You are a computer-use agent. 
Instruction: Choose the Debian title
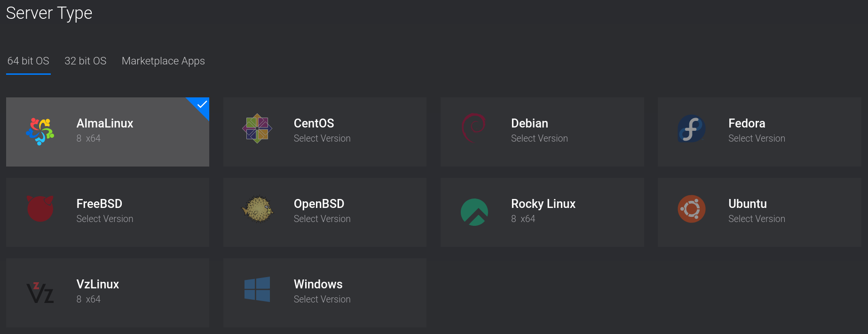pyautogui.click(x=529, y=123)
